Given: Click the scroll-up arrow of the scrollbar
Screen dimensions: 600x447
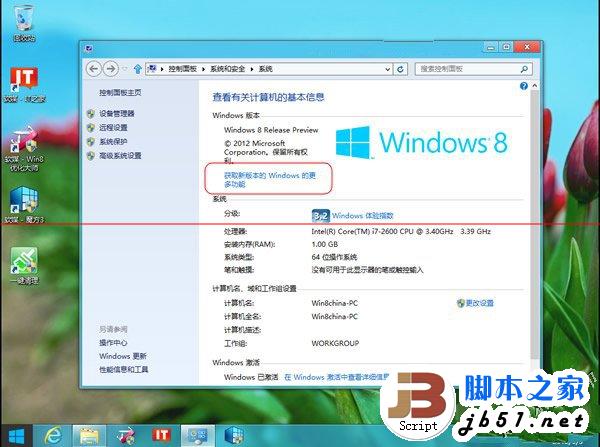Looking at the screenshot, I should pos(535,86).
